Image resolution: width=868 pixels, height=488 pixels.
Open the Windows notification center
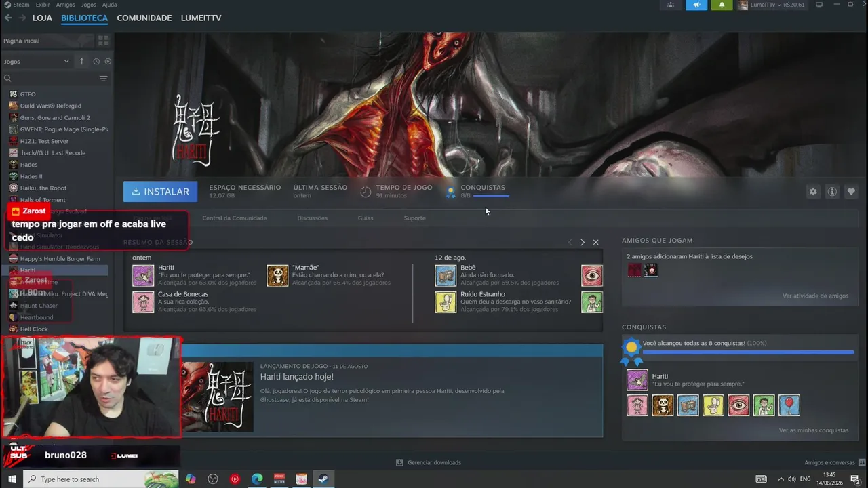[x=855, y=479]
